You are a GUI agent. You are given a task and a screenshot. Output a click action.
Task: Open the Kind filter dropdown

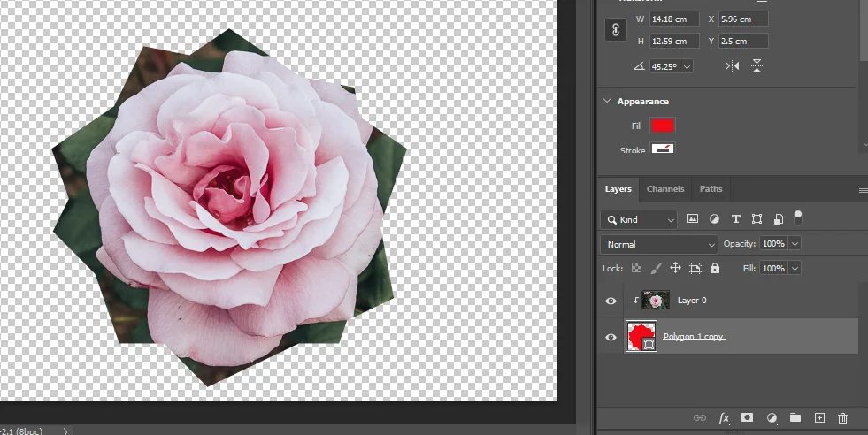639,220
